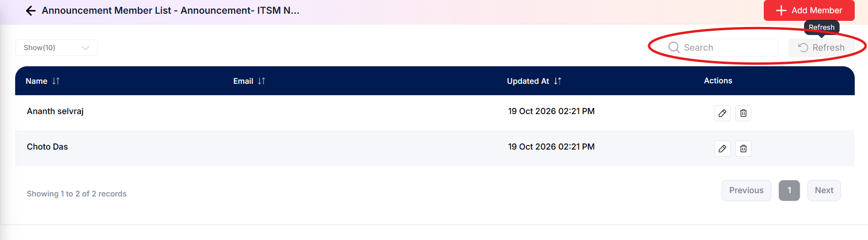Click the Choto Das row name

pyautogui.click(x=47, y=147)
